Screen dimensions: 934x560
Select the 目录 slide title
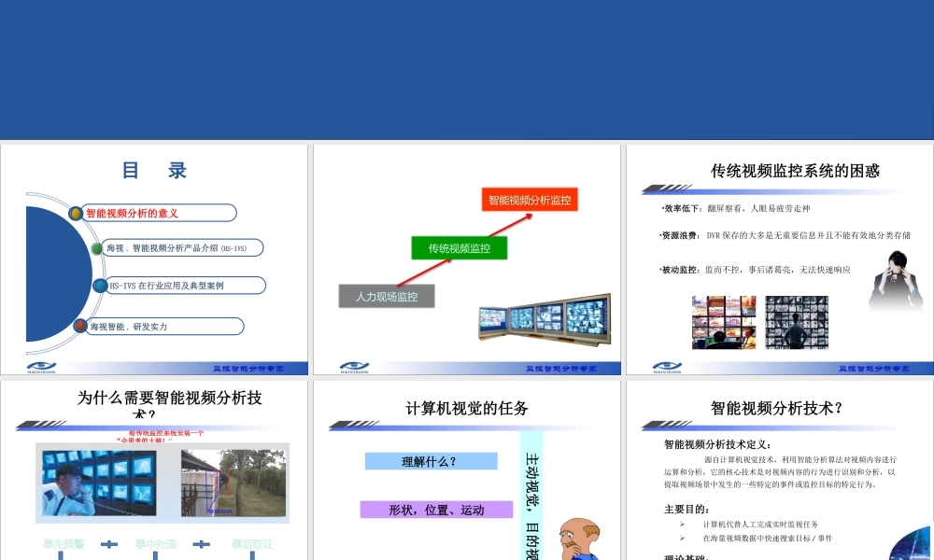pos(154,170)
